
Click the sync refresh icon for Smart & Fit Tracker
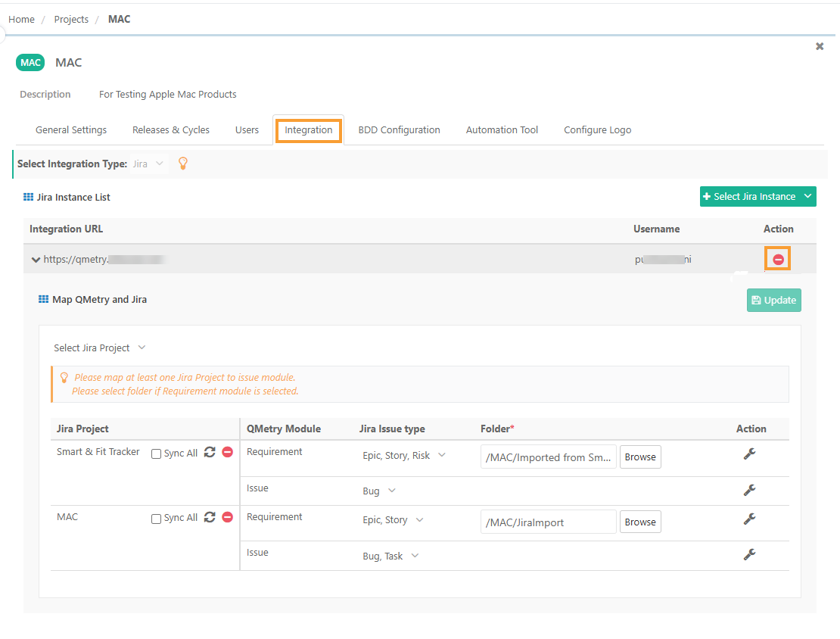pyautogui.click(x=210, y=453)
